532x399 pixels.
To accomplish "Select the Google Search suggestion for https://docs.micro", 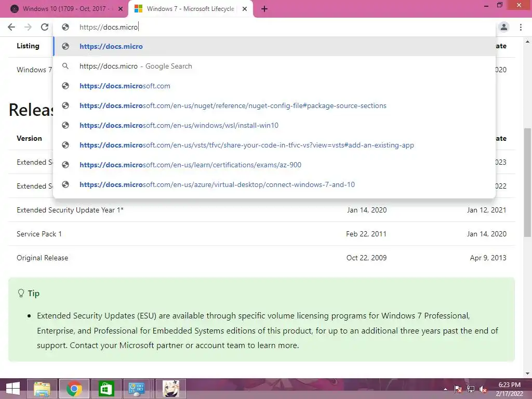I will tap(274, 66).
